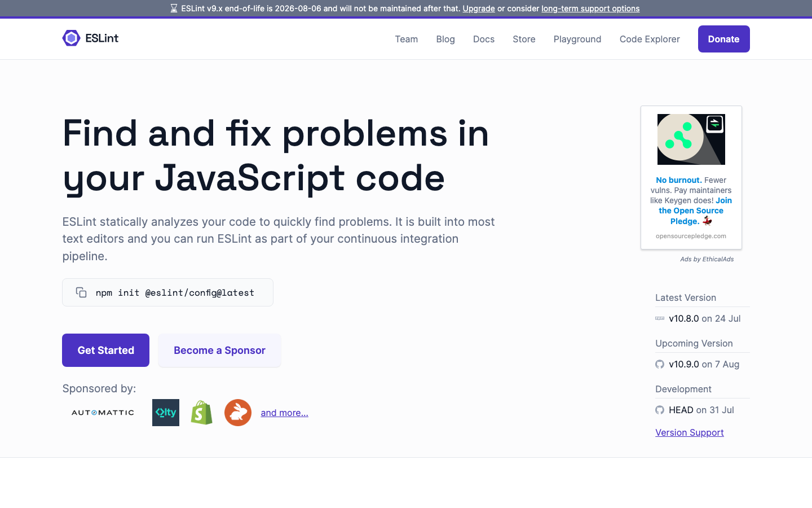Click the opensourcepledge.com ad caption
This screenshot has width=812, height=508.
(x=691, y=236)
